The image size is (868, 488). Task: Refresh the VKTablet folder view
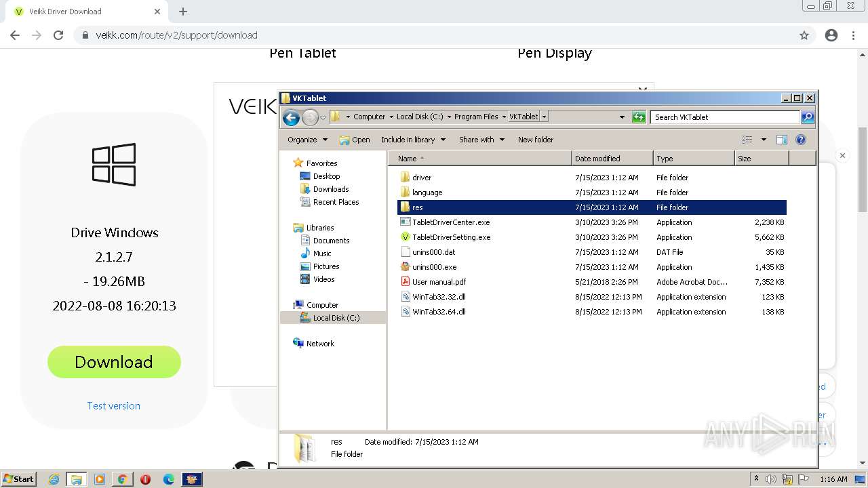[x=639, y=117]
